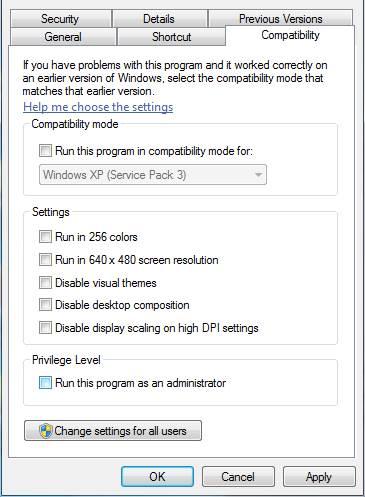Check Run in 256 colors
This screenshot has width=365, height=497.
coord(45,237)
